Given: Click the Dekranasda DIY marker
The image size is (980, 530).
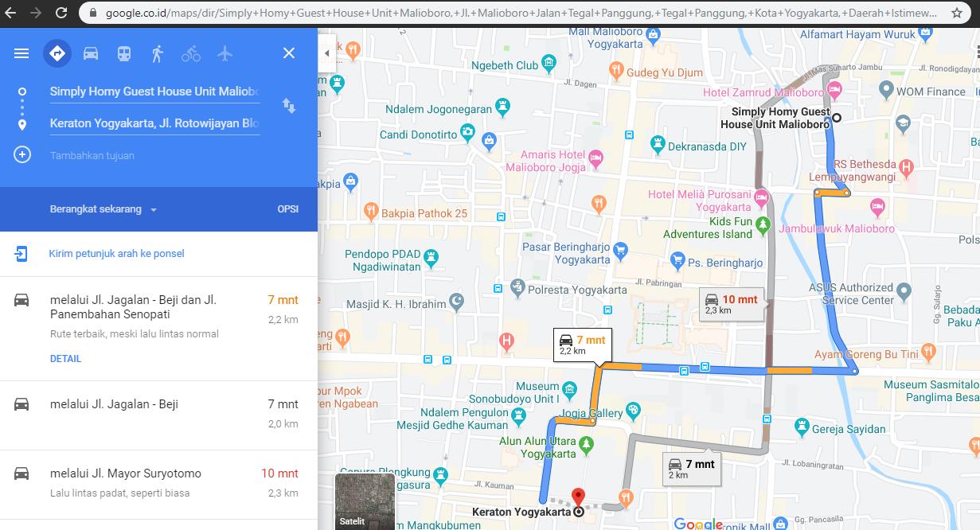Looking at the screenshot, I should click(x=658, y=144).
